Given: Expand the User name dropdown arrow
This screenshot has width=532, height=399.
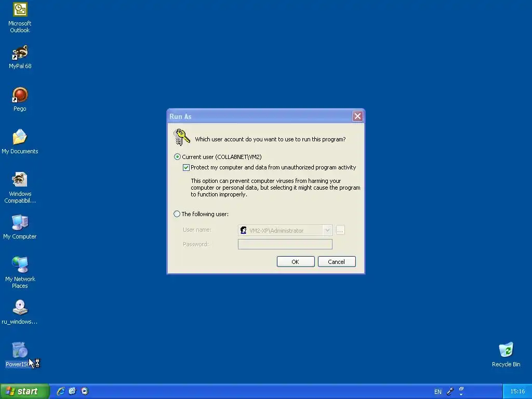Looking at the screenshot, I should (x=327, y=230).
